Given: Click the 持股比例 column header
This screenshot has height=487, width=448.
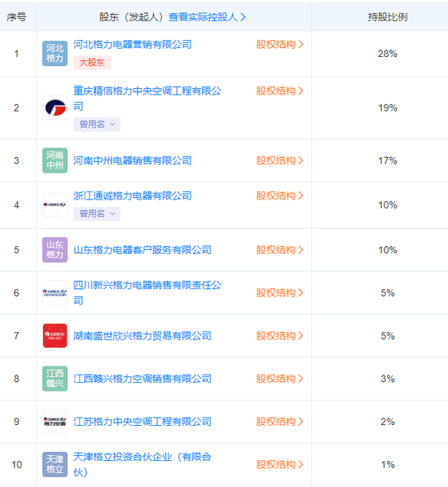Looking at the screenshot, I should 388,17.
